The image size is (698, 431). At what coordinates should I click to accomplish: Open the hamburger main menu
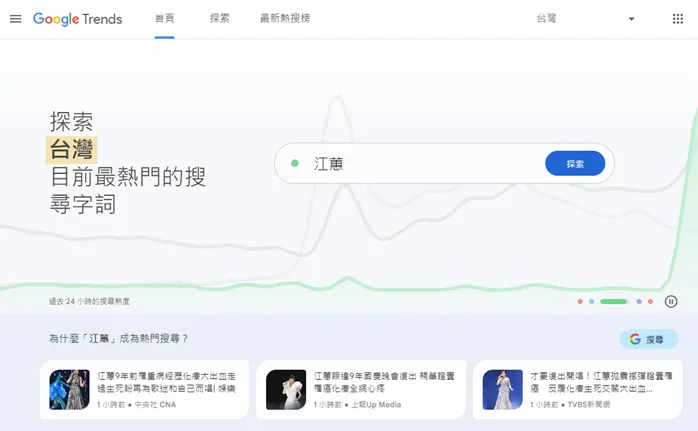[x=16, y=19]
